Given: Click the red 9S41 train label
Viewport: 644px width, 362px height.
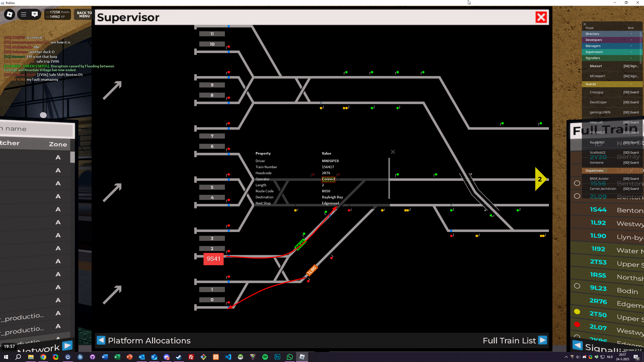Looking at the screenshot, I should (213, 259).
